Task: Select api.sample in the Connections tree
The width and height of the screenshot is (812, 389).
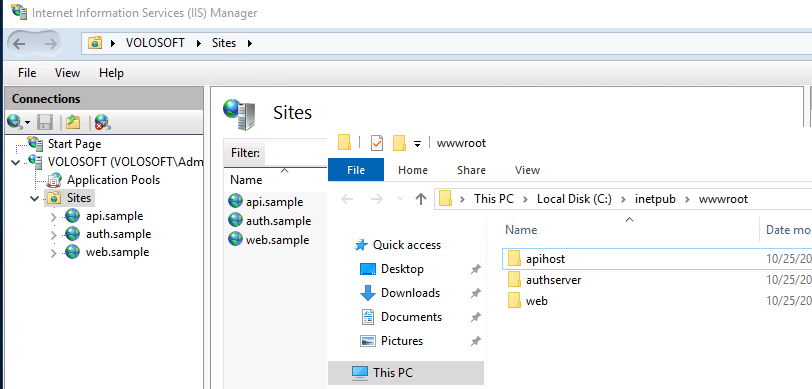Action: coord(114,216)
